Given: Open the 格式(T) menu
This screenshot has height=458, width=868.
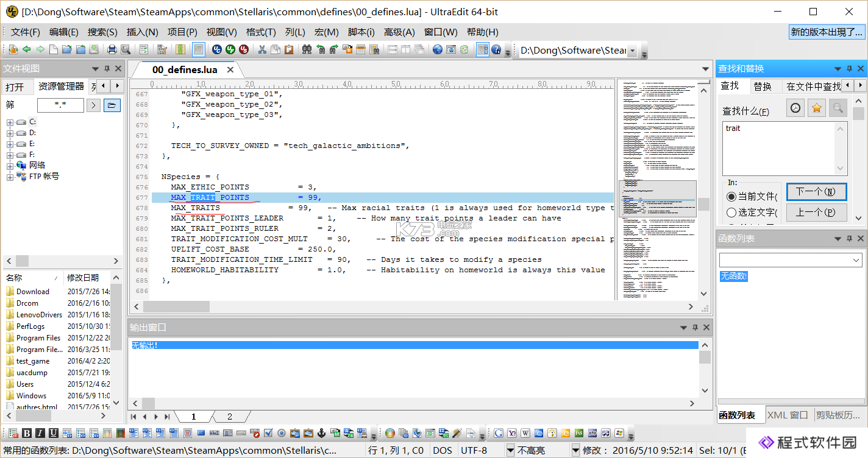Looking at the screenshot, I should [261, 32].
